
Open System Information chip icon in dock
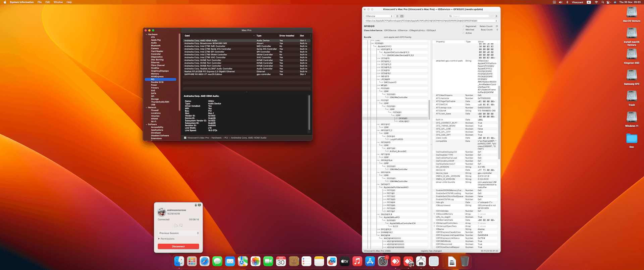coord(434,261)
